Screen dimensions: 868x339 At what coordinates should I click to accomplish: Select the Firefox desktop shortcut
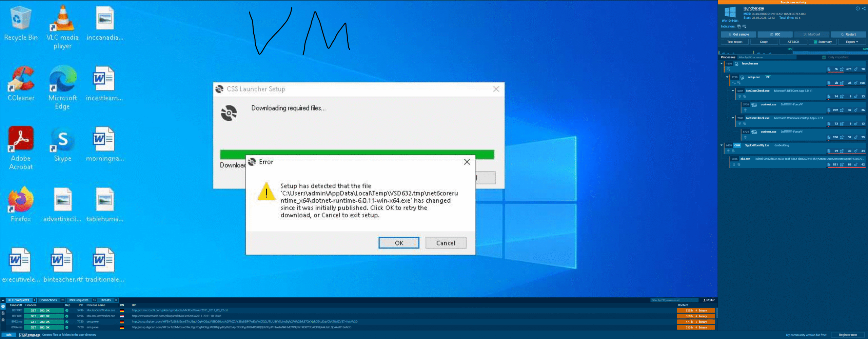point(21,204)
